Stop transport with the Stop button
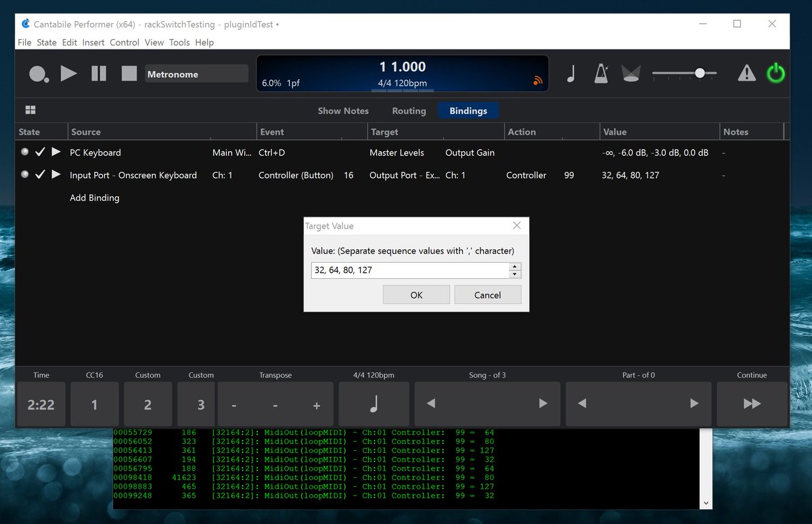The width and height of the screenshot is (812, 524). [x=129, y=73]
